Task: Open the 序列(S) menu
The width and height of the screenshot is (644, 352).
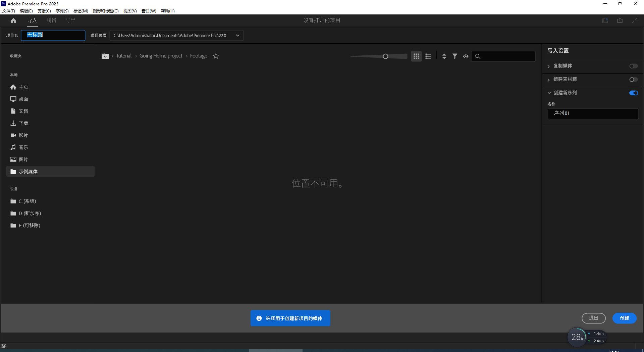Action: point(62,11)
